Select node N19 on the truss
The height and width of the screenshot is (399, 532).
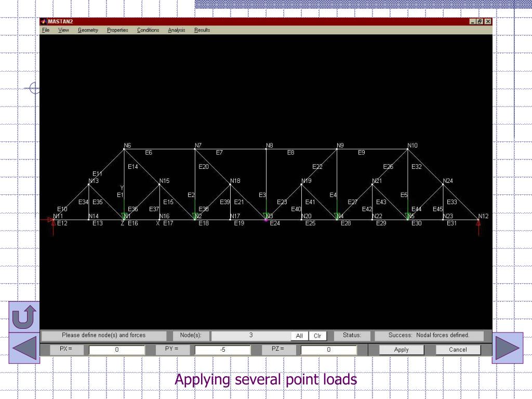pos(302,184)
